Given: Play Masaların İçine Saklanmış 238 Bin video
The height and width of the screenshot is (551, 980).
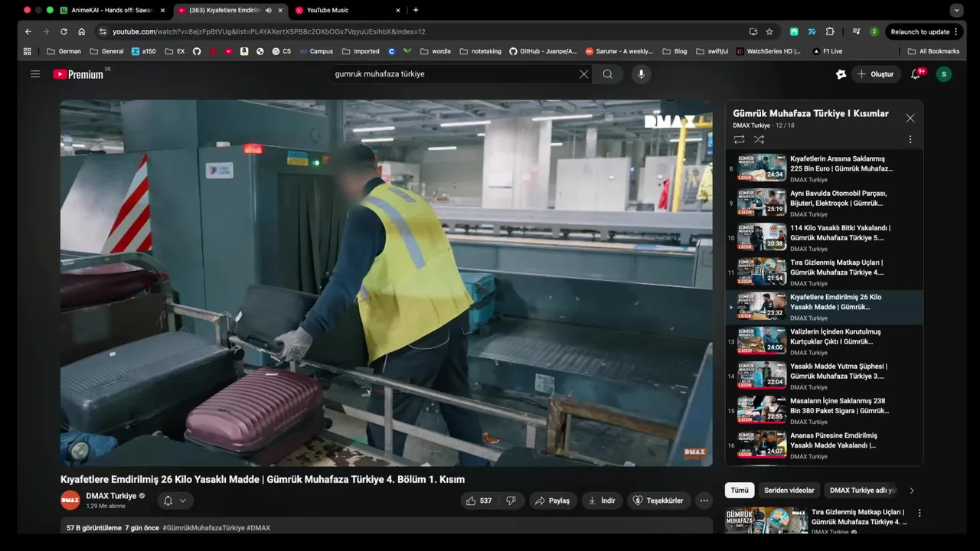Looking at the screenshot, I should (824, 411).
